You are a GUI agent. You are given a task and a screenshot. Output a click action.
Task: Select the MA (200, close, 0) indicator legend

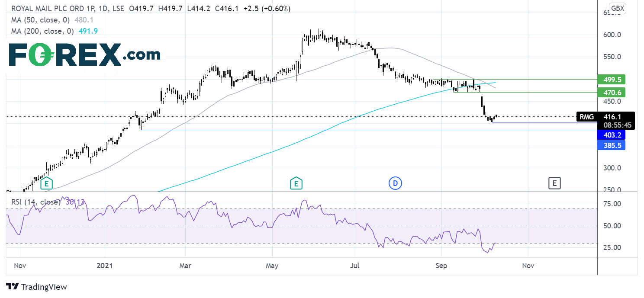[43, 31]
